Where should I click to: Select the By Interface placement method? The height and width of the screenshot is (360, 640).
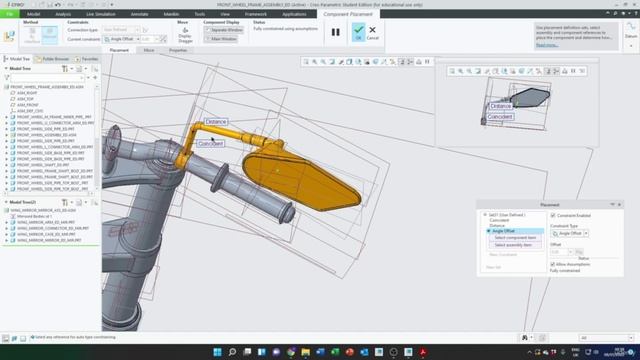pos(32,35)
